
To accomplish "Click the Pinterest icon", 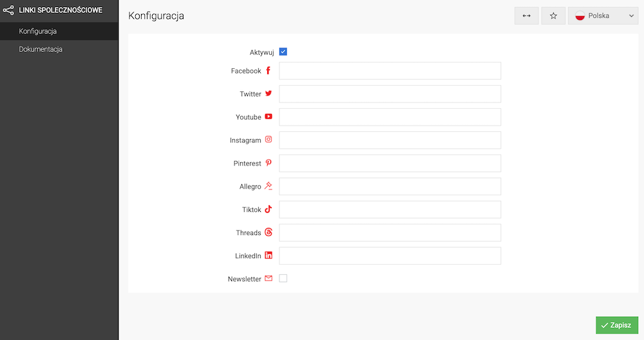I will point(269,163).
